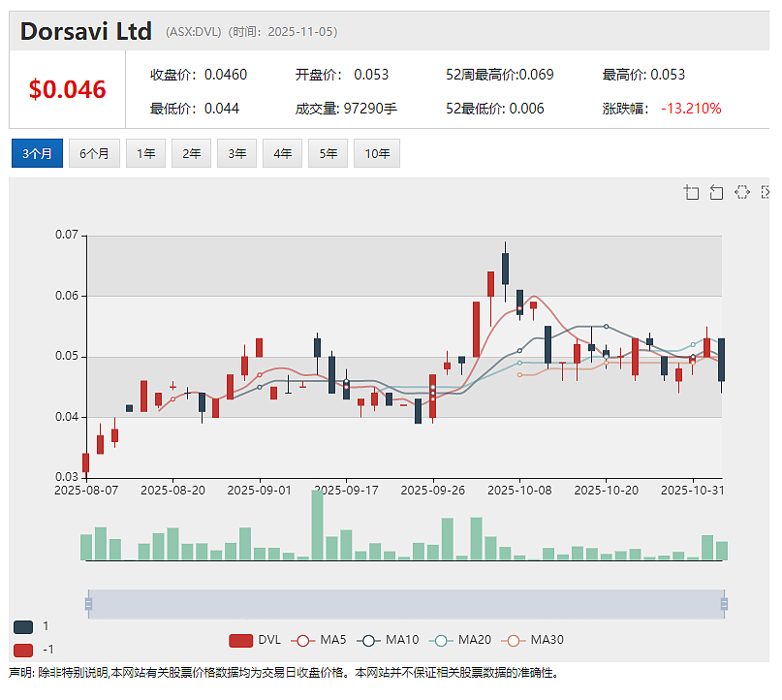Switch chart to 6个月 range
This screenshot has width=782, height=700.
94,153
